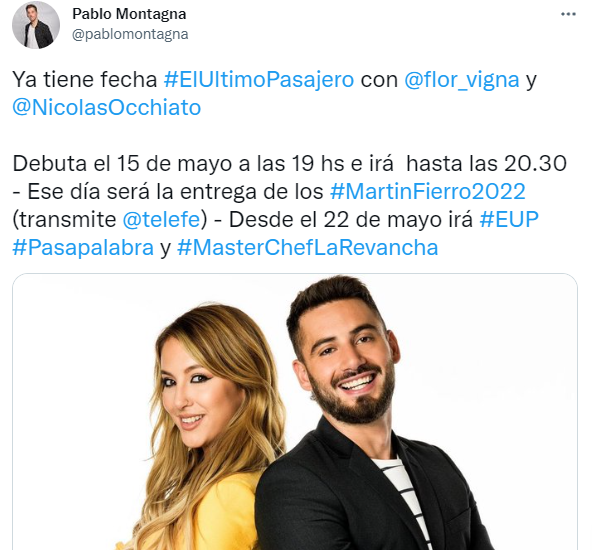This screenshot has height=550, width=592.
Task: Open the Pablo Montagna display name
Action: click(x=129, y=14)
